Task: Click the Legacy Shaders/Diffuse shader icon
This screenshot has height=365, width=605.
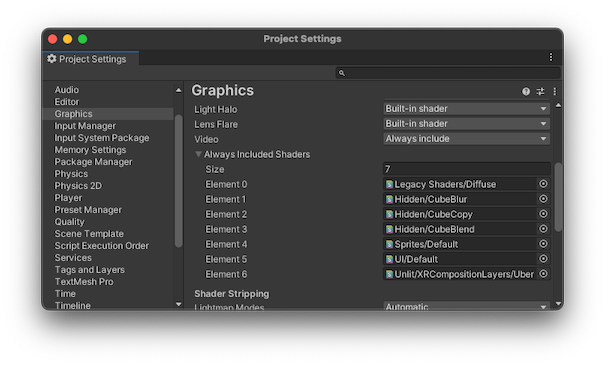Action: coord(389,184)
